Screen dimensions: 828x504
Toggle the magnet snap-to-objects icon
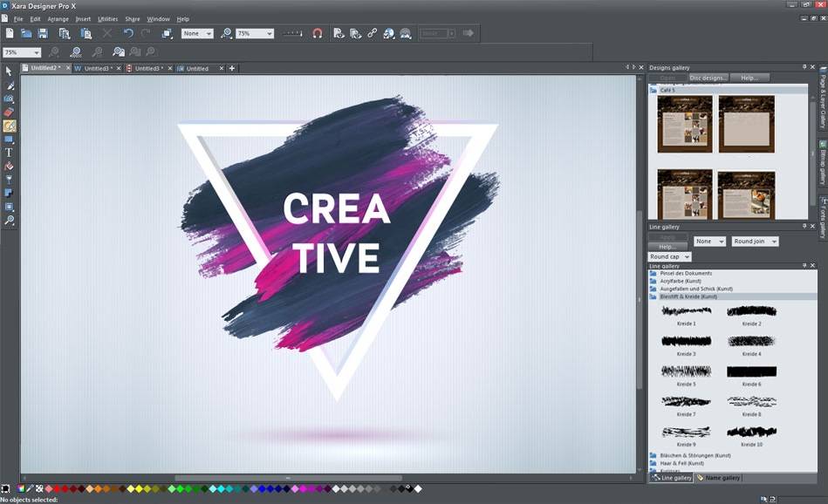317,33
